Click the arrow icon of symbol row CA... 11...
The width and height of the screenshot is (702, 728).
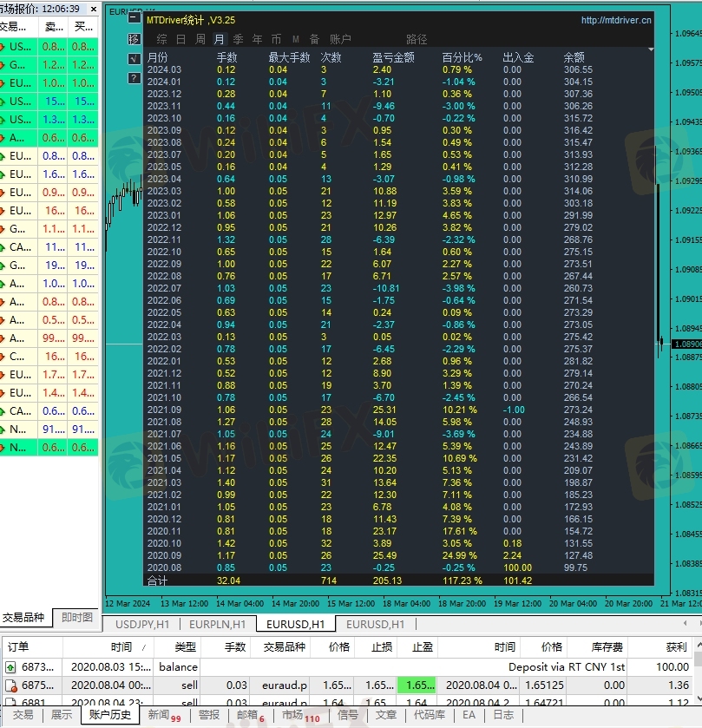click(3, 247)
